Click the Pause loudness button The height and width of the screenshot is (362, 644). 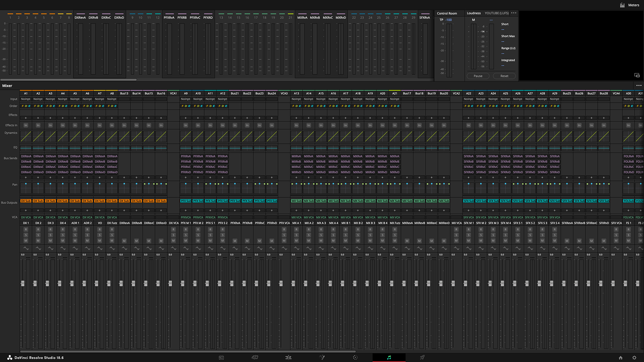coord(478,76)
